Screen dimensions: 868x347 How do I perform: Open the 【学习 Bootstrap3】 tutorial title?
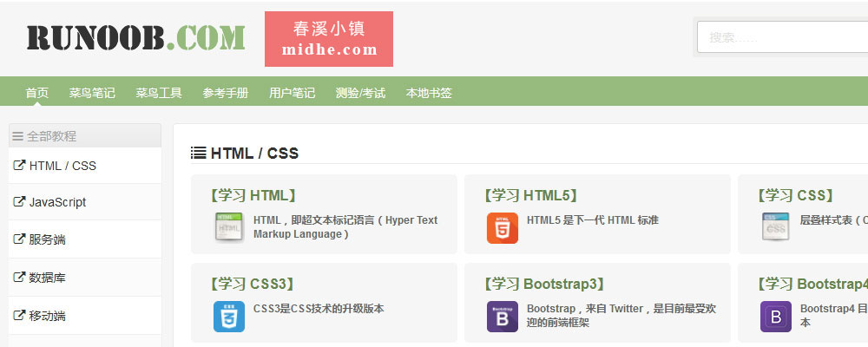coord(543,284)
